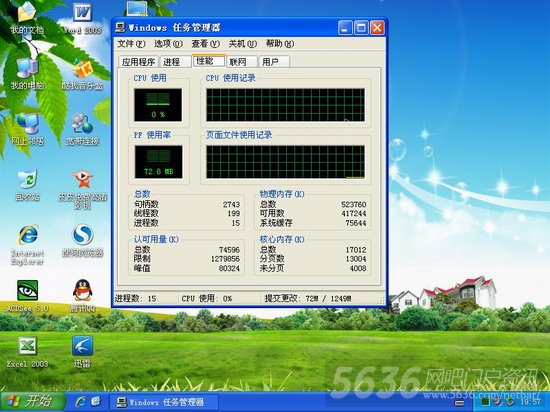Screen dimensions: 550x412
Task: Click the 未分页 value 4008
Action: coord(358,268)
